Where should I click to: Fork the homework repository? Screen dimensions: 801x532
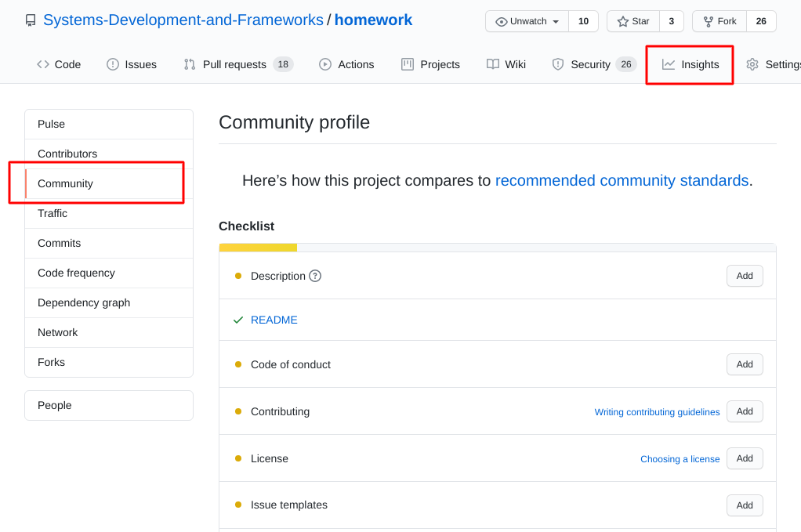719,21
